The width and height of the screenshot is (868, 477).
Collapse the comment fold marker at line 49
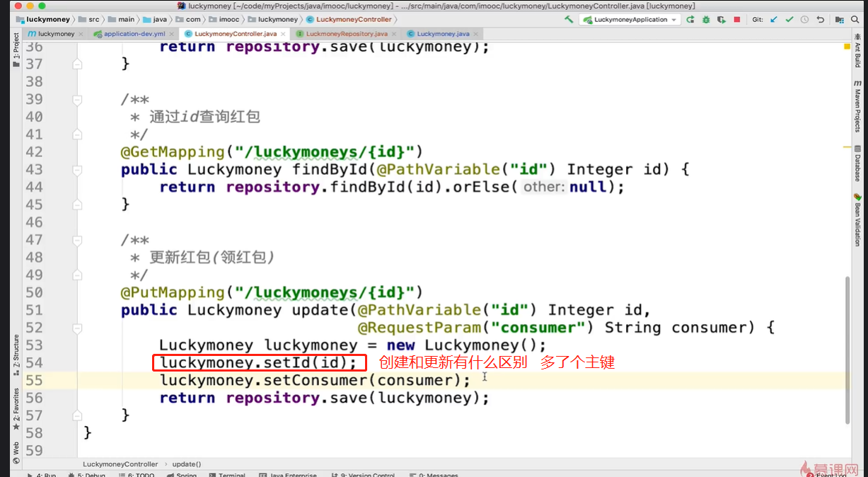click(77, 275)
